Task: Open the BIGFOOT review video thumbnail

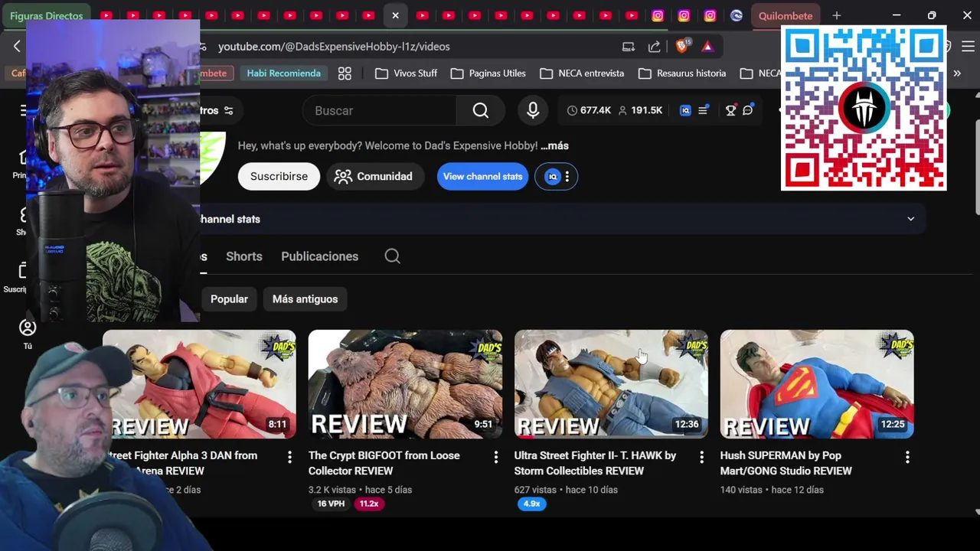Action: tap(405, 384)
